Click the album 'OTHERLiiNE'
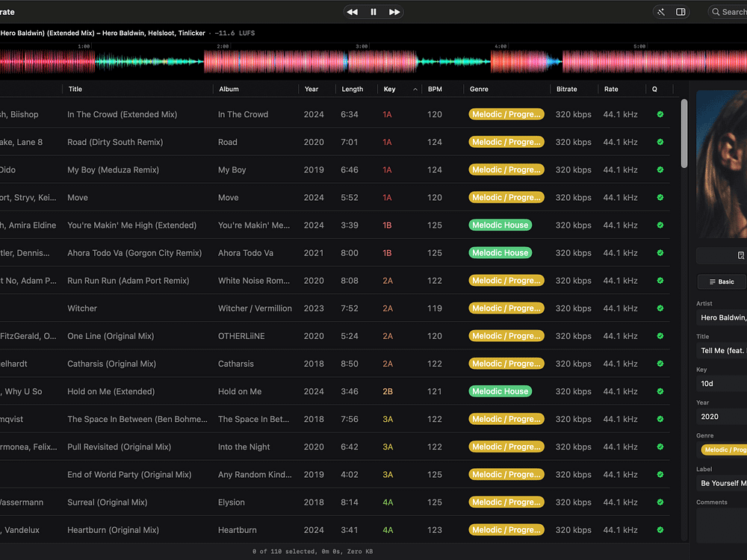747x560 pixels. click(x=241, y=336)
